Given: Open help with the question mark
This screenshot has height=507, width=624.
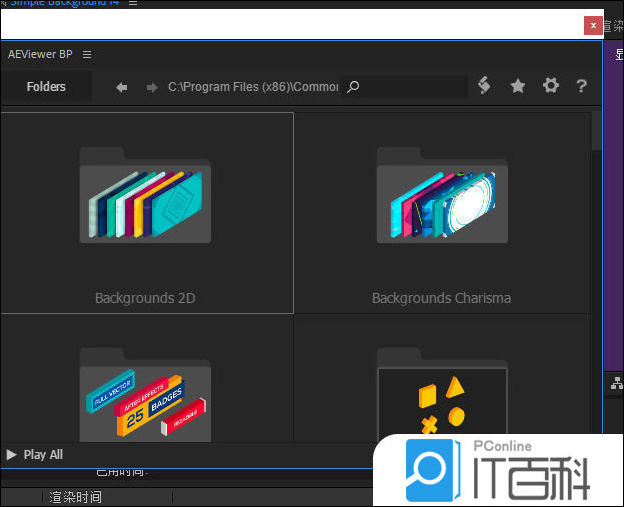Looking at the screenshot, I should [x=581, y=86].
